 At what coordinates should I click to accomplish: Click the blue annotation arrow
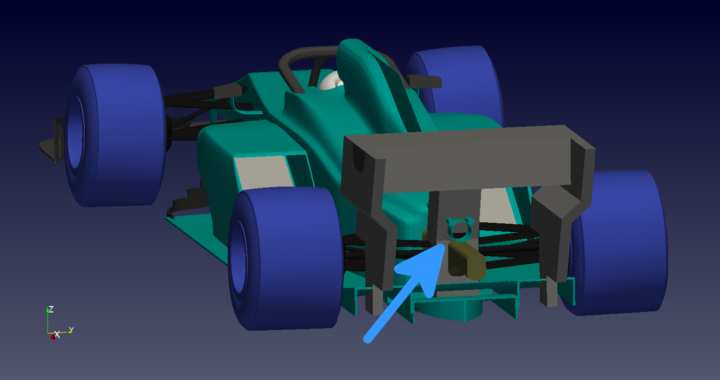(405, 293)
